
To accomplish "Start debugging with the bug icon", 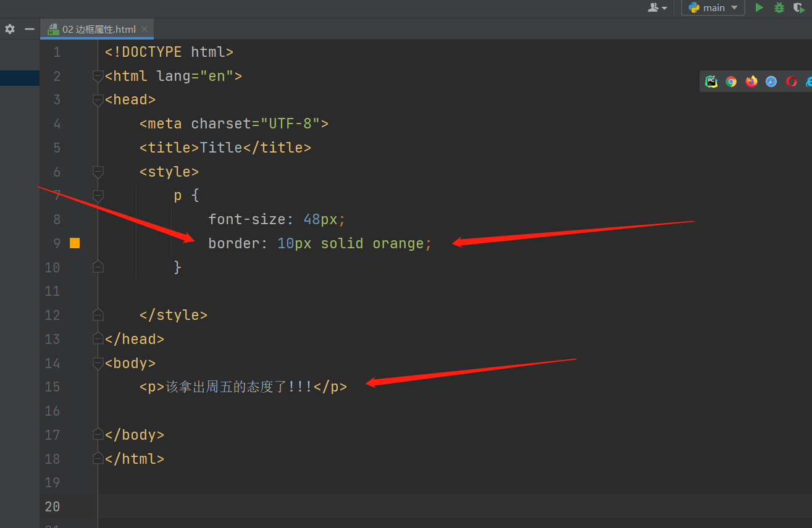I will click(779, 7).
